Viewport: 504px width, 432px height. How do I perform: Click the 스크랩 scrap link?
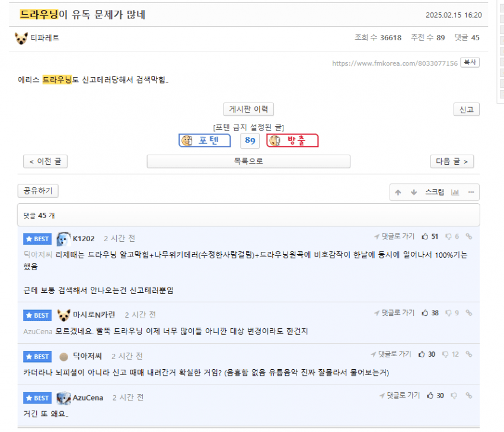point(435,192)
